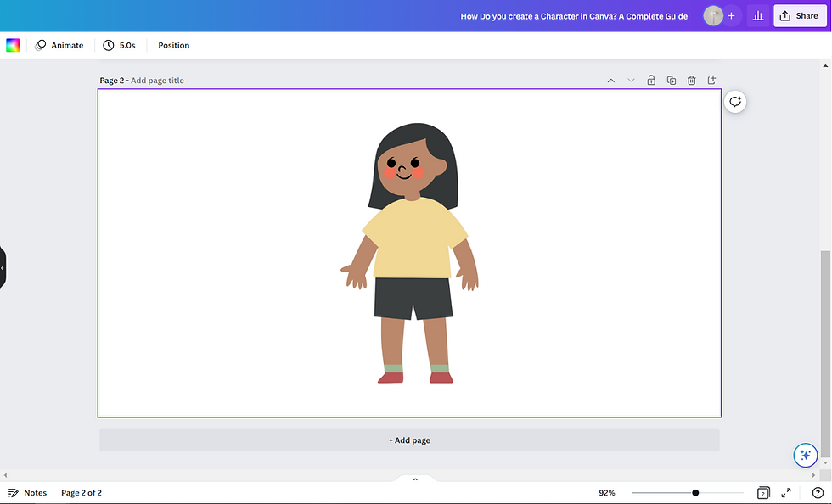Image resolution: width=832 pixels, height=504 pixels.
Task: Open the Canva Assistant sparkle button
Action: pos(805,455)
